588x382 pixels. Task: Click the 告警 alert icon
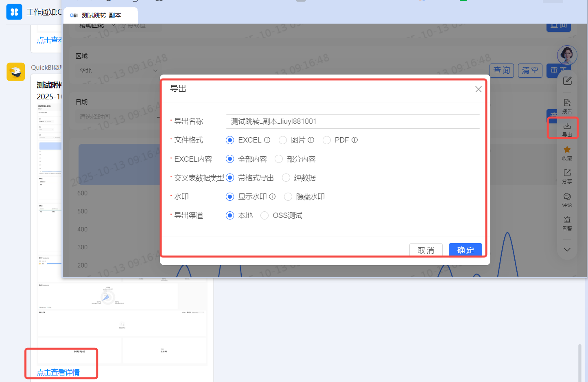coord(567,222)
